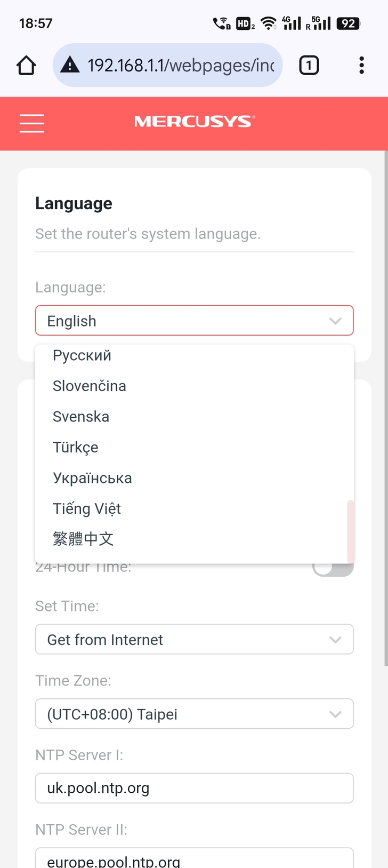Open the Mercusys hamburger menu
This screenshot has height=868, width=388.
[x=31, y=123]
